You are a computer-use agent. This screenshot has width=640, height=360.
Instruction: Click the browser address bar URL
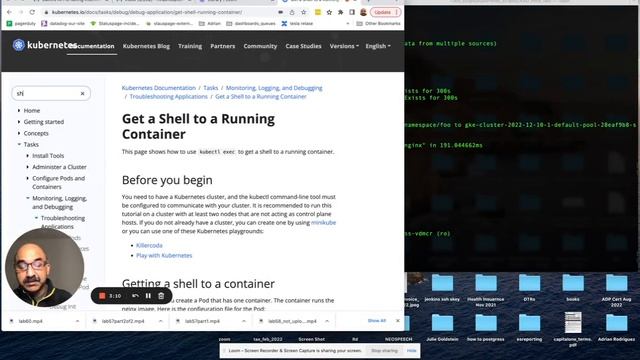[147, 12]
